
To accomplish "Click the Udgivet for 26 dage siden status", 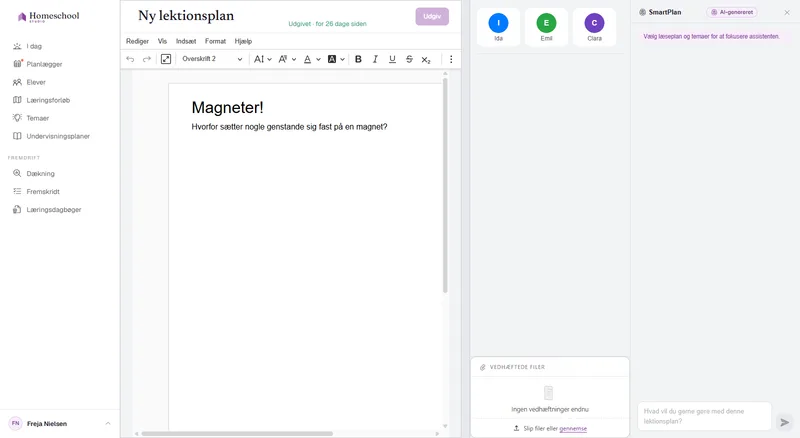I will pyautogui.click(x=328, y=24).
